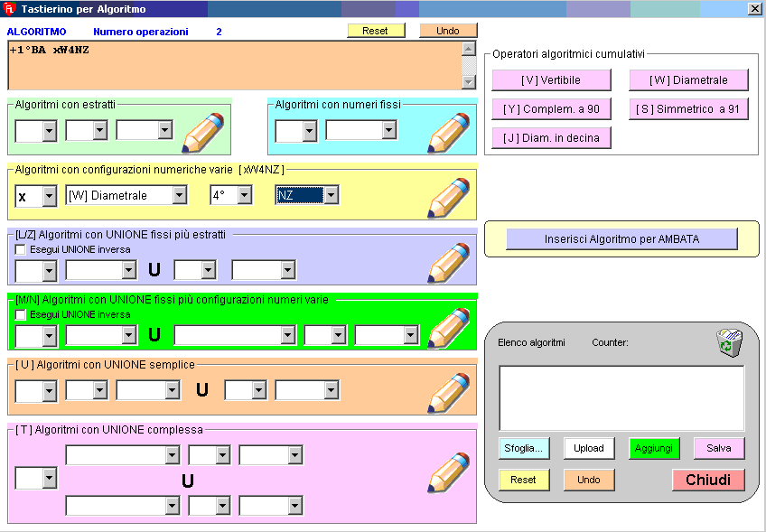Click the green Aggiungi button
Screen dimensions: 766x532
point(654,448)
